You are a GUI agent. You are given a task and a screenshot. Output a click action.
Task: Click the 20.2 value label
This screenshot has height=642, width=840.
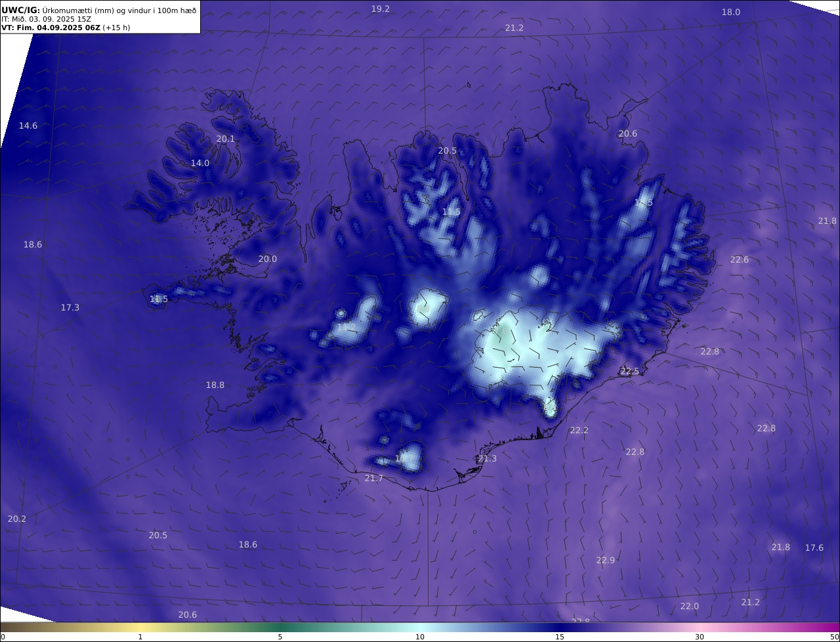17,519
